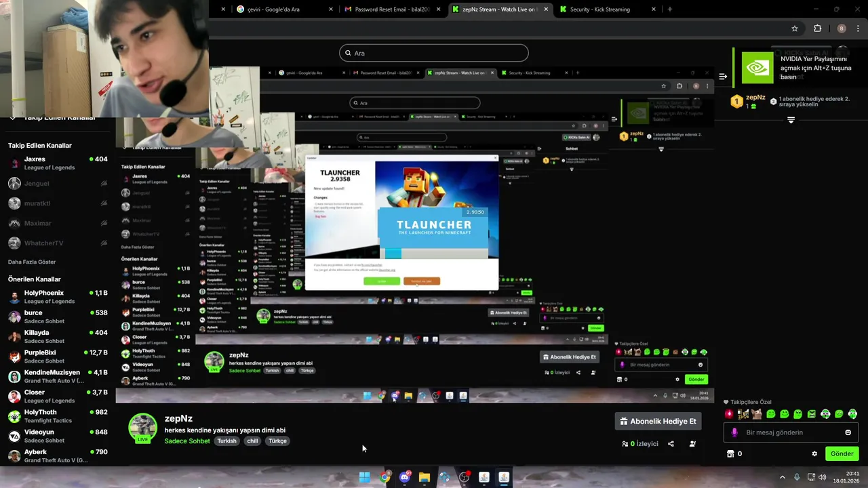Image resolution: width=868 pixels, height=488 pixels.
Task: Collapse the chat panel icon near NVIDIA banner
Action: (x=723, y=76)
